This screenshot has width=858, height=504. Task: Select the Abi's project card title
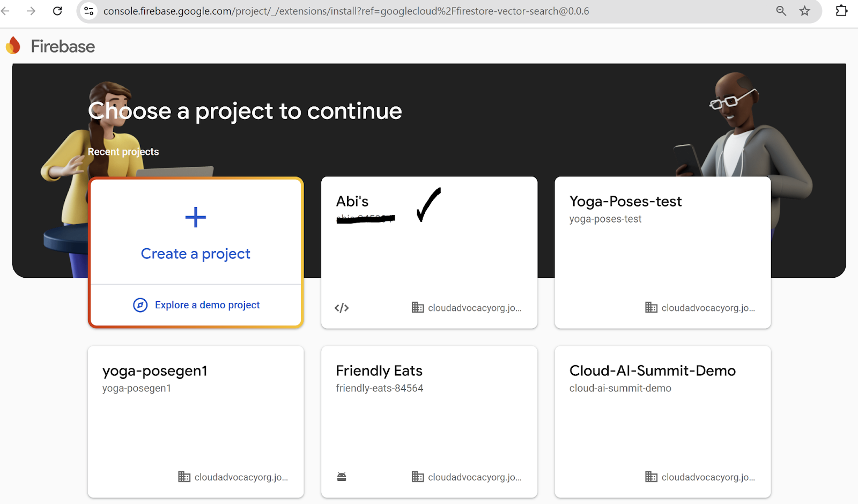click(352, 202)
